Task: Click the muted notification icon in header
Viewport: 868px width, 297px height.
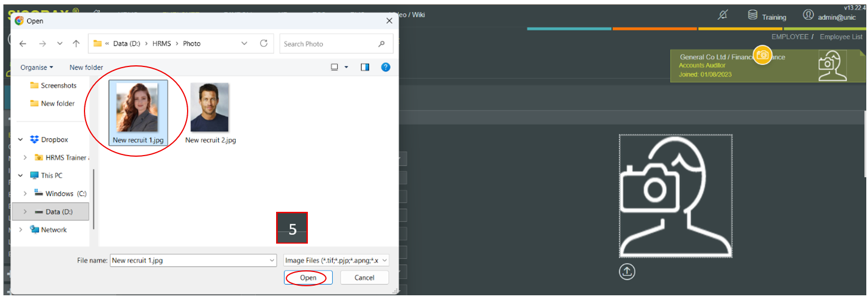Action: click(x=722, y=15)
